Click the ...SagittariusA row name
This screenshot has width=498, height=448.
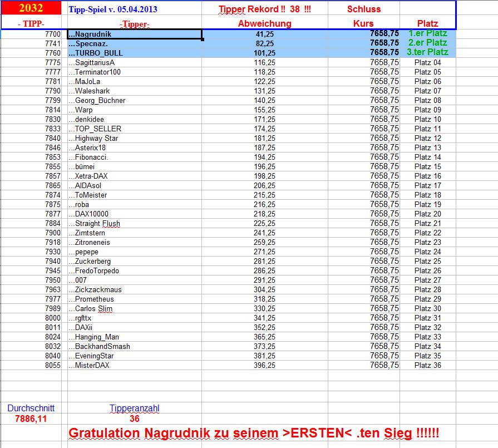pyautogui.click(x=135, y=62)
